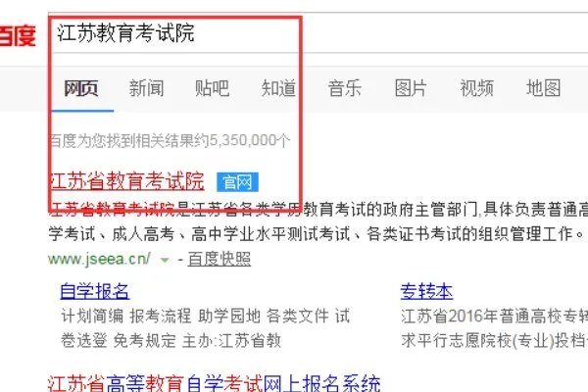
Task: Click the text 计划简编 报考流程 助学园地
Action: click(161, 316)
